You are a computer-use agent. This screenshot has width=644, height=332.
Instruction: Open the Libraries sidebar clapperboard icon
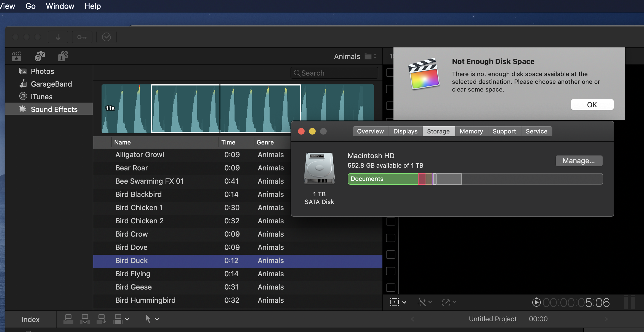pyautogui.click(x=17, y=56)
